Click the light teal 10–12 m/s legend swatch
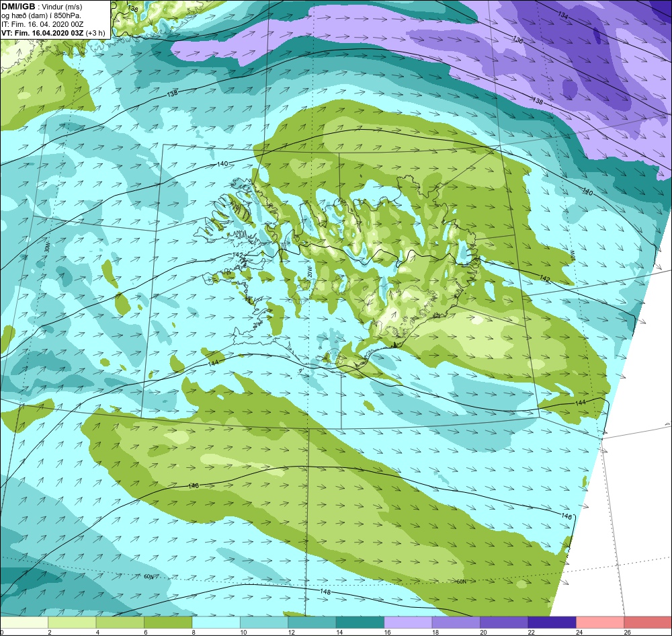672x636 pixels. tap(264, 623)
